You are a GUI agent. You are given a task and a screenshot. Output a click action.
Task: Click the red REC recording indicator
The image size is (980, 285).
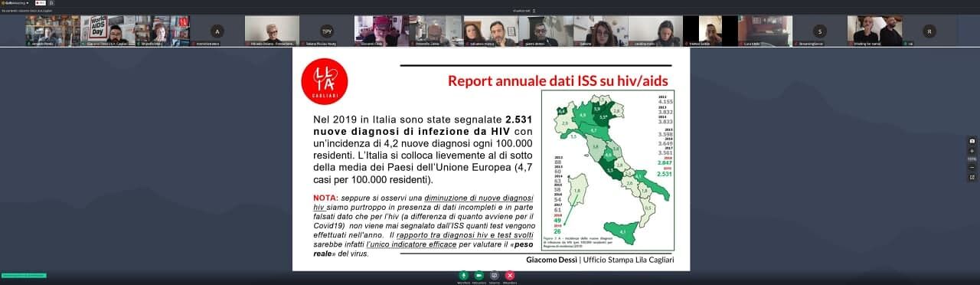pyautogui.click(x=41, y=3)
